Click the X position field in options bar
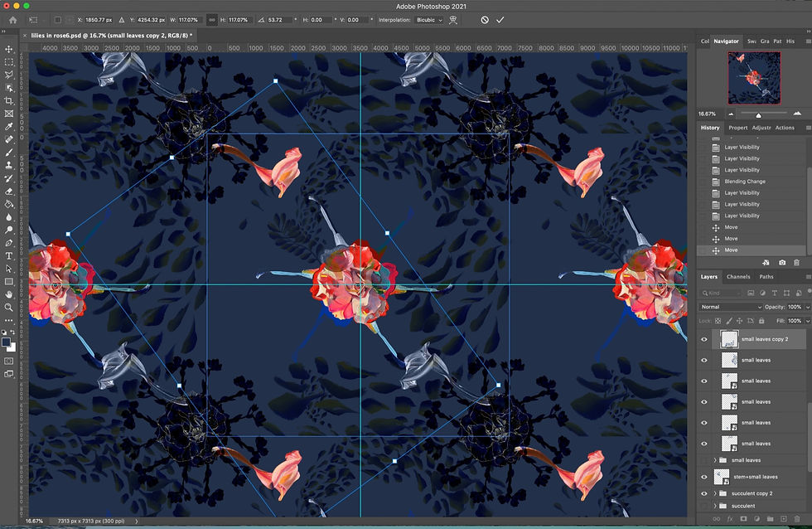Screen dimensions: 812x529 [x=99, y=20]
